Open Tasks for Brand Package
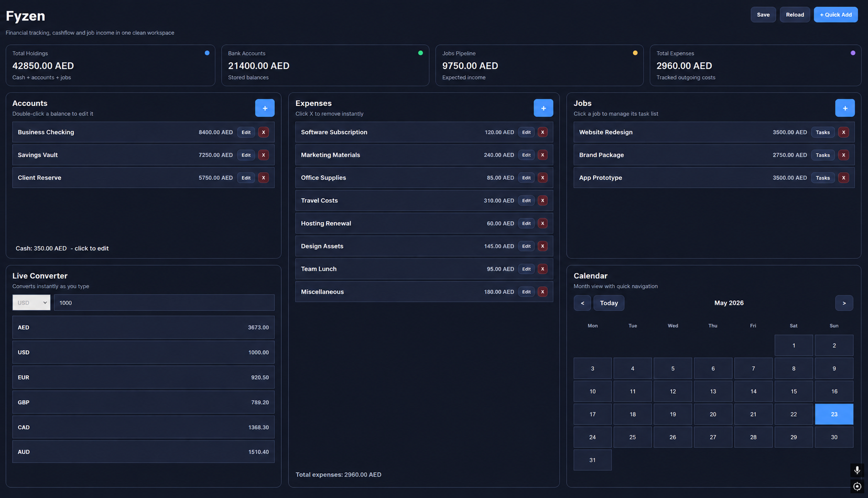 (x=822, y=155)
